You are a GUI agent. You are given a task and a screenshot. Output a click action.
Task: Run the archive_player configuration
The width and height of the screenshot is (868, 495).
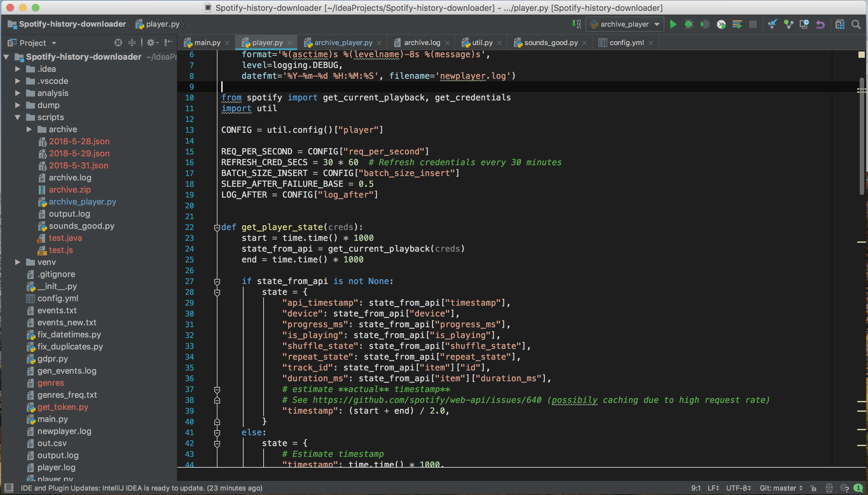(673, 24)
